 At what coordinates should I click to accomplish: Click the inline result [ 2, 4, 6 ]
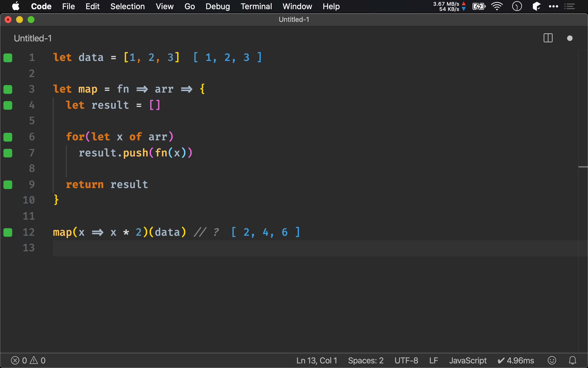[x=266, y=232]
